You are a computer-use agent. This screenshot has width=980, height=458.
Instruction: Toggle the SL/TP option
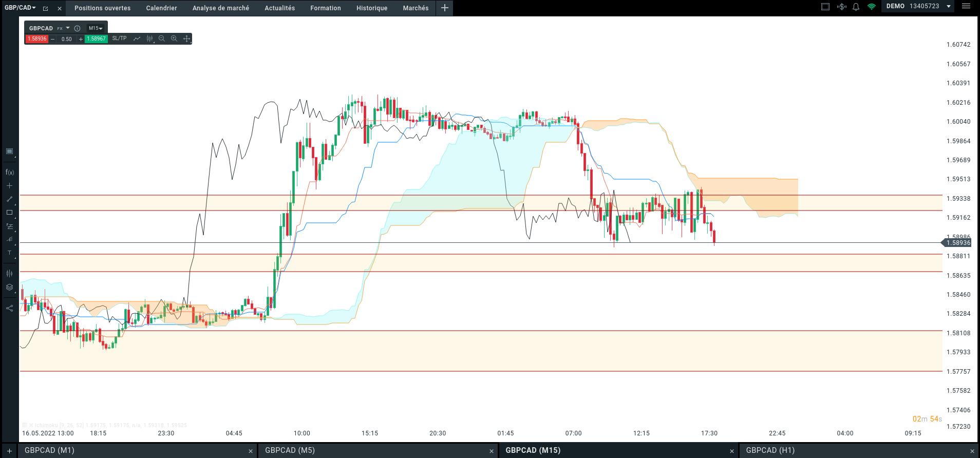(x=119, y=39)
